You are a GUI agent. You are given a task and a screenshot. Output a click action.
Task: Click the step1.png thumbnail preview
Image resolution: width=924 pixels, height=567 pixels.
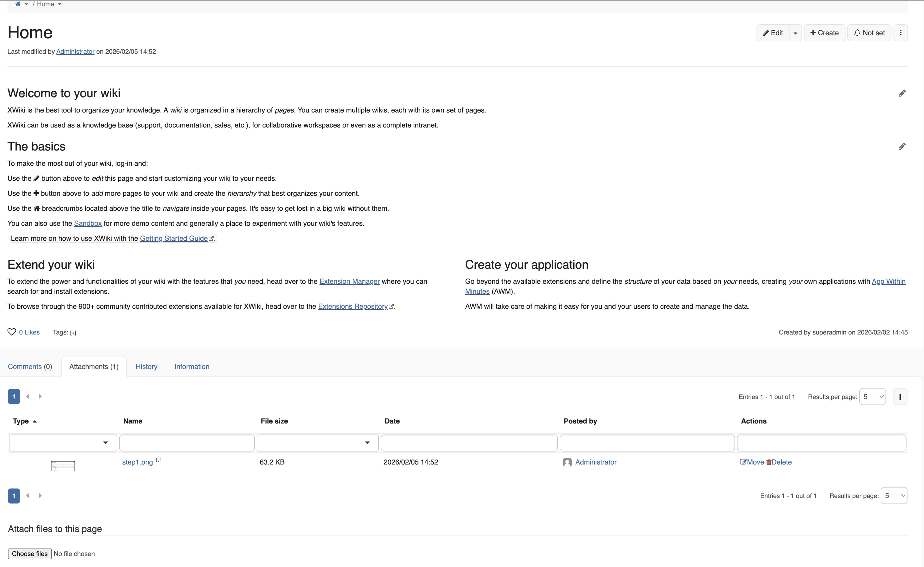tap(62, 466)
